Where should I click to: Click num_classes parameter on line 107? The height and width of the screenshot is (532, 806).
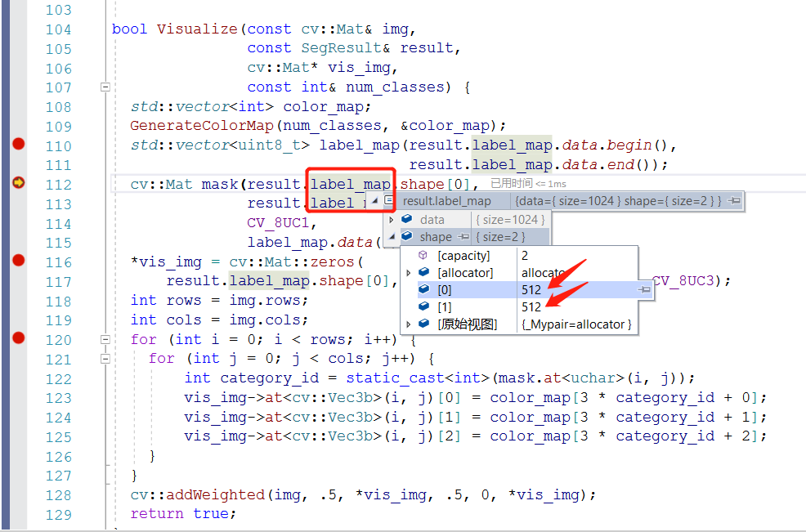(x=395, y=87)
